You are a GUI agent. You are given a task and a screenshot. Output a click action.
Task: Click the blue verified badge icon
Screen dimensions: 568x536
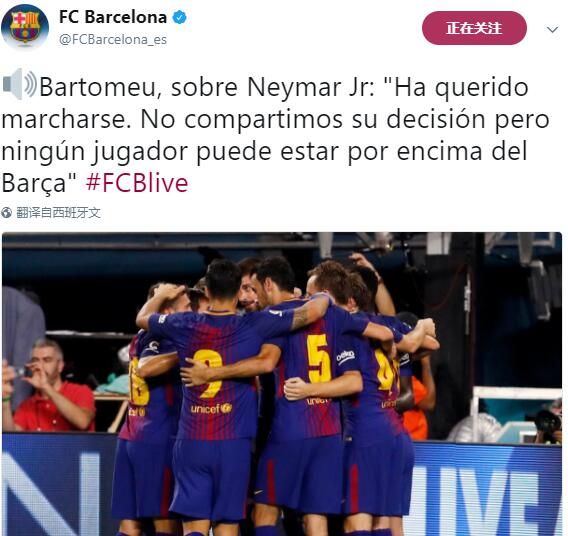tap(179, 17)
